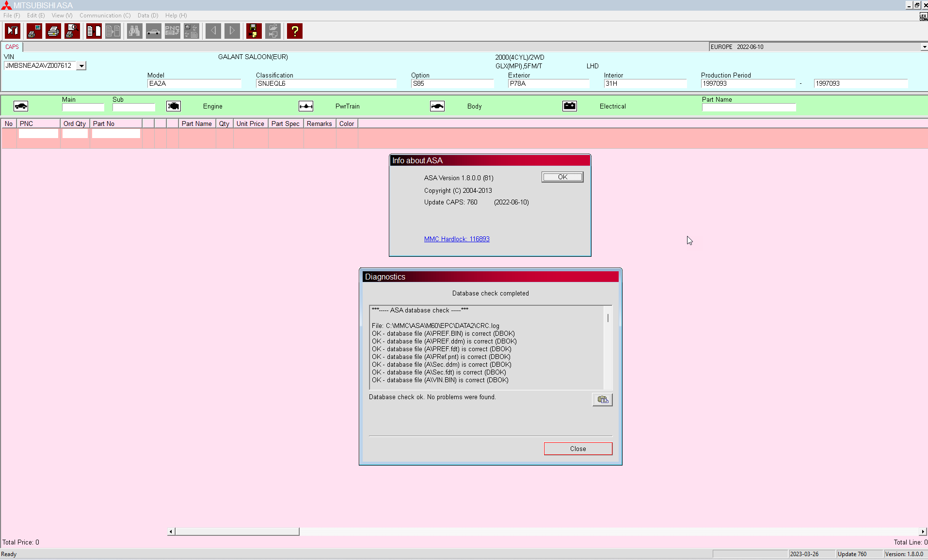Open print preview from the toolbar
The width and height of the screenshot is (928, 560).
click(72, 31)
